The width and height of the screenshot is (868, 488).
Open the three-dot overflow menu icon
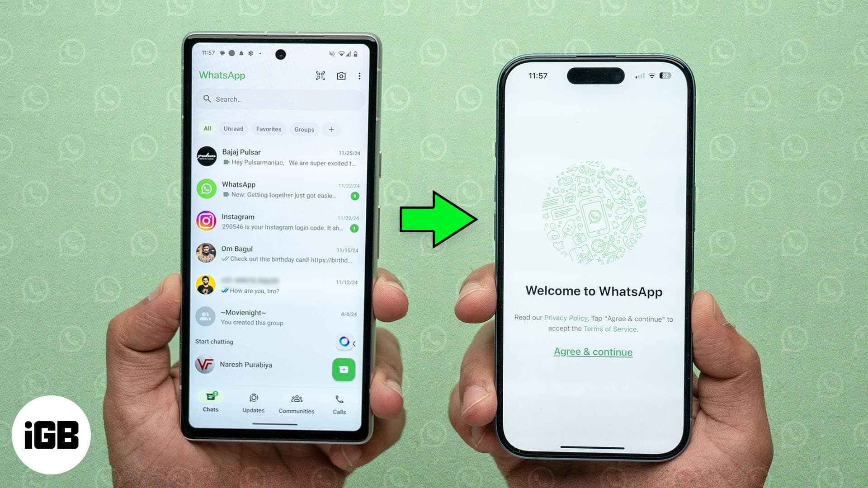pos(359,76)
